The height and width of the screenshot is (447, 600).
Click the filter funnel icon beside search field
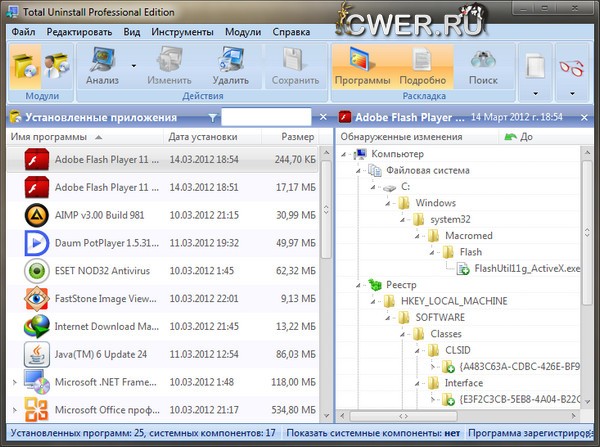(212, 117)
